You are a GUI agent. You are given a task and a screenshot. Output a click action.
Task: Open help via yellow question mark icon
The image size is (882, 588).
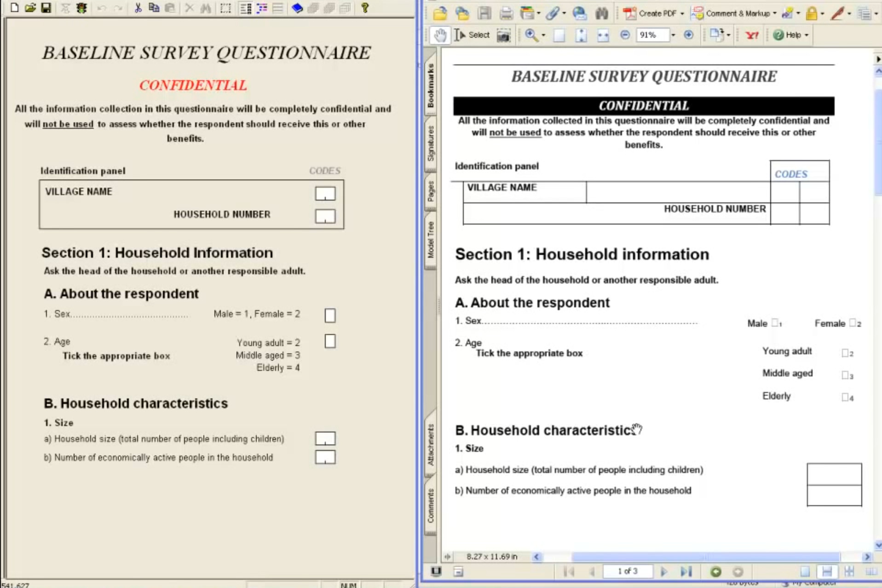(x=365, y=7)
